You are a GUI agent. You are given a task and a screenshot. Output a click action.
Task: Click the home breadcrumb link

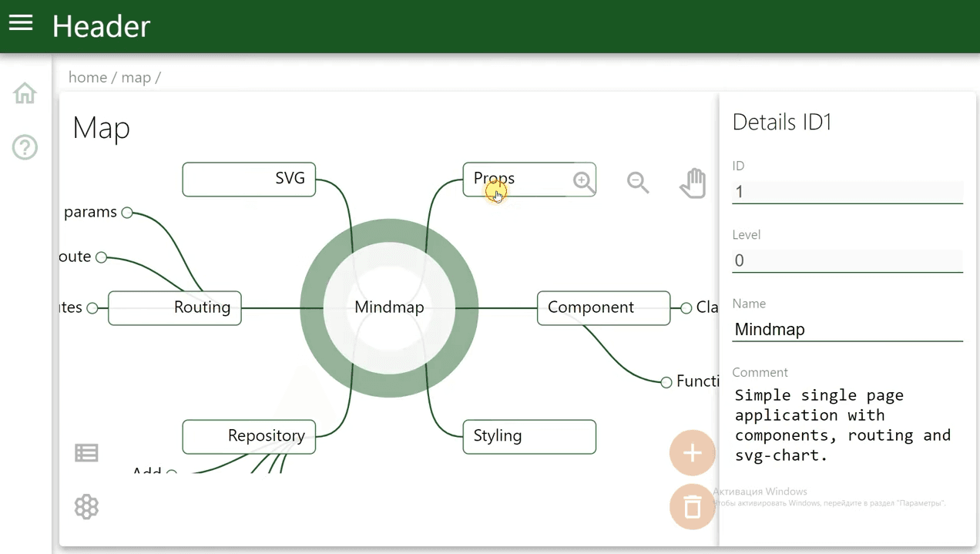[87, 77]
